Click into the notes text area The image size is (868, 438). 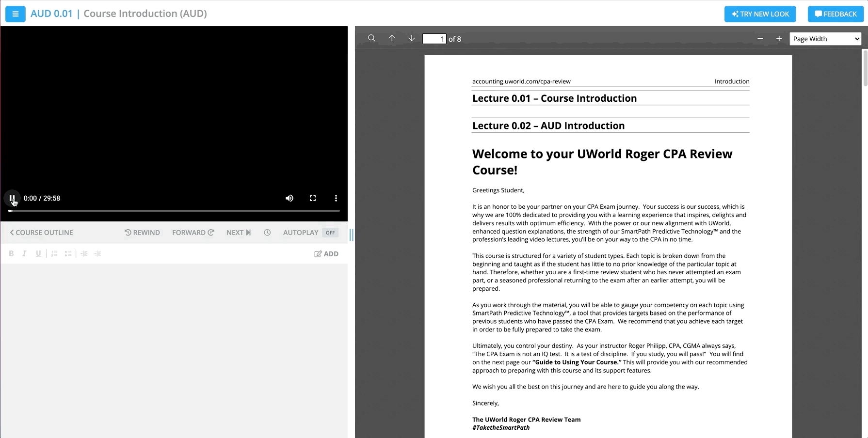click(x=174, y=350)
